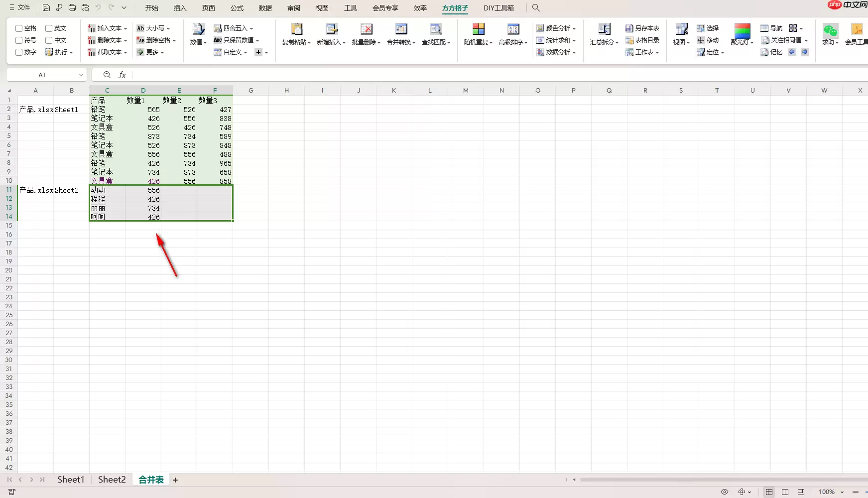The width and height of the screenshot is (868, 498).
Task: Open the Sheet2 worksheet tab
Action: click(112, 480)
